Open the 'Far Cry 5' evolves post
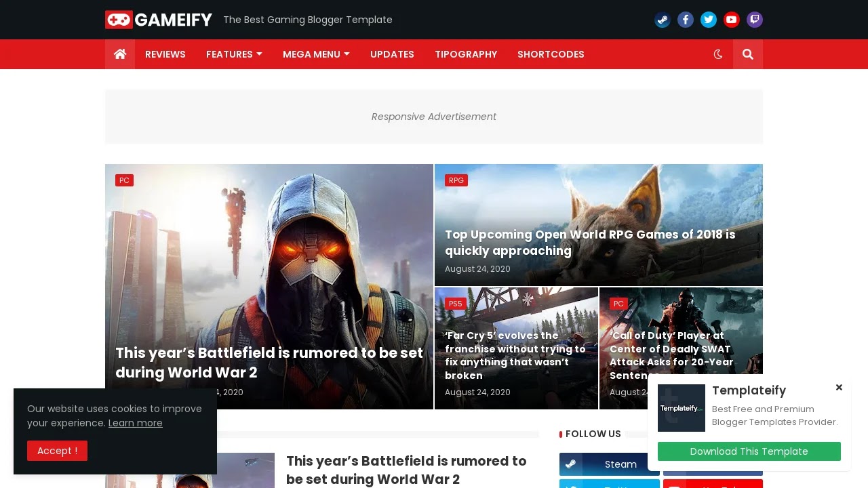This screenshot has width=868, height=488. point(515,355)
